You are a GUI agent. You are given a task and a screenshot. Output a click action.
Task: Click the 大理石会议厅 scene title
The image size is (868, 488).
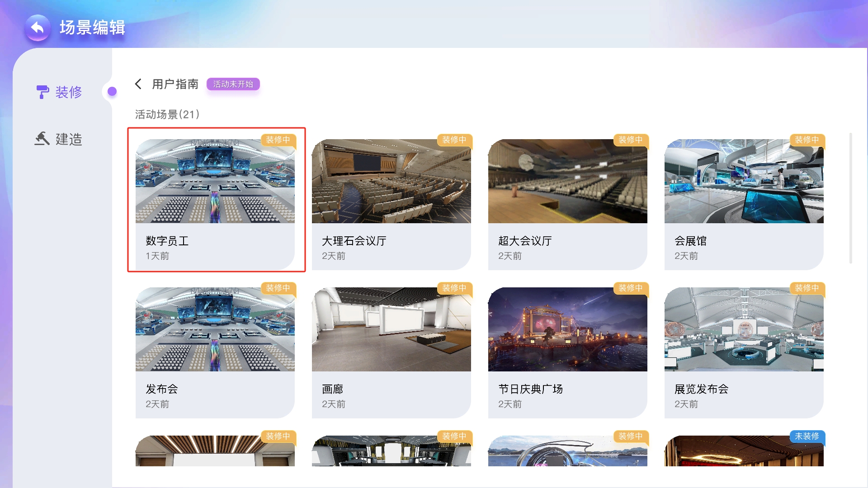tap(354, 241)
